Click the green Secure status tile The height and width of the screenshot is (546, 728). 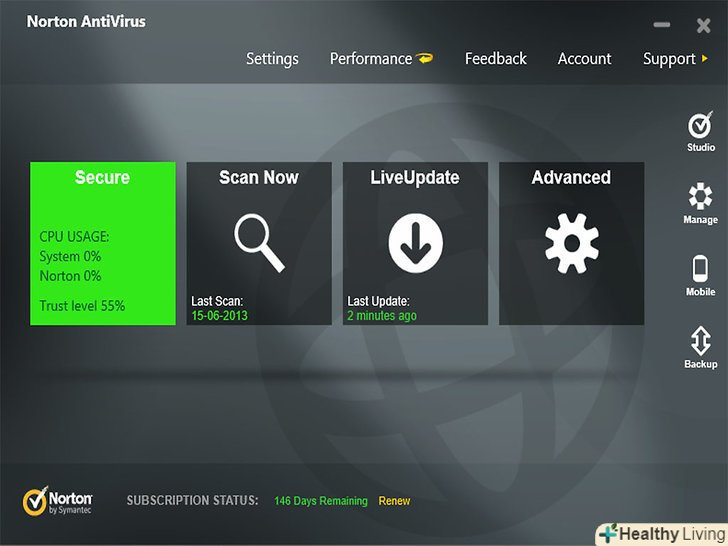pyautogui.click(x=103, y=243)
